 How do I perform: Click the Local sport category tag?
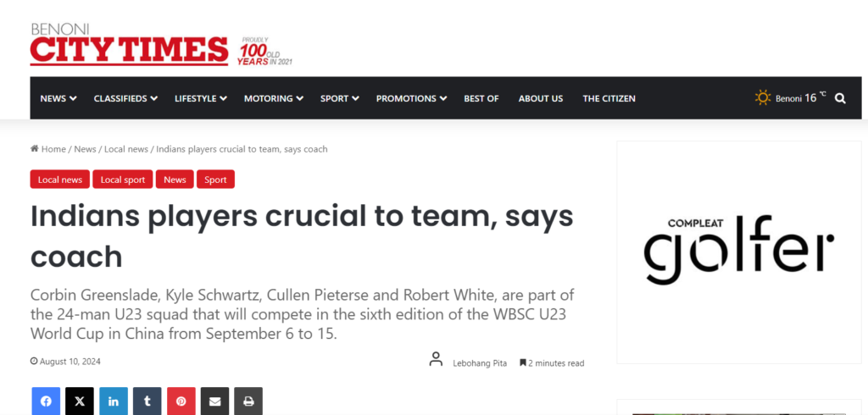point(123,180)
